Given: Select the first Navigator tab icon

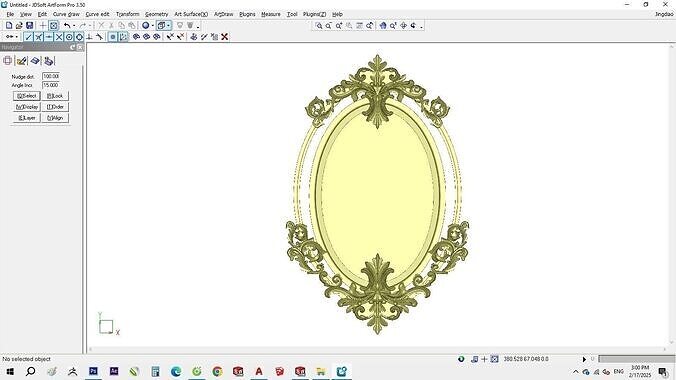Looking at the screenshot, I should pos(8,61).
